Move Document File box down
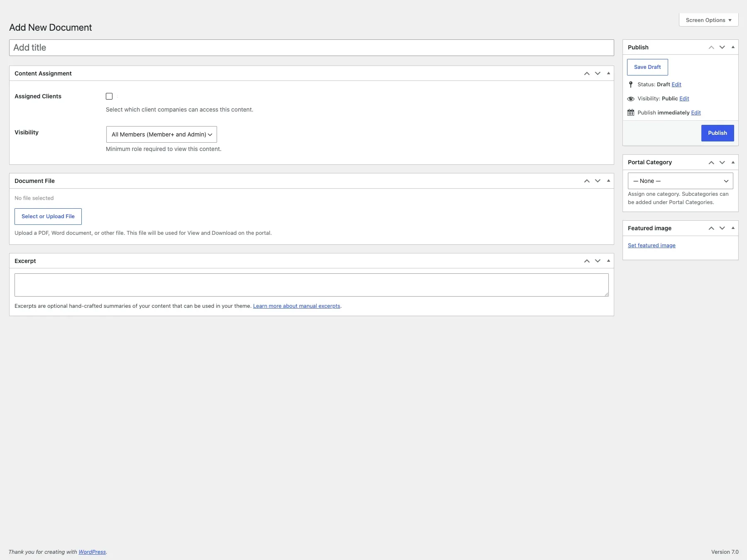747x560 pixels. click(x=598, y=181)
